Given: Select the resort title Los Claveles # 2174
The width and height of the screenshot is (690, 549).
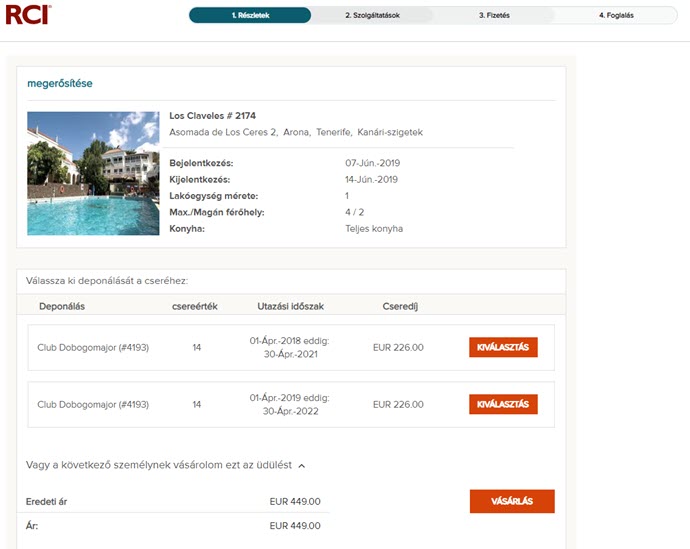Looking at the screenshot, I should [213, 116].
